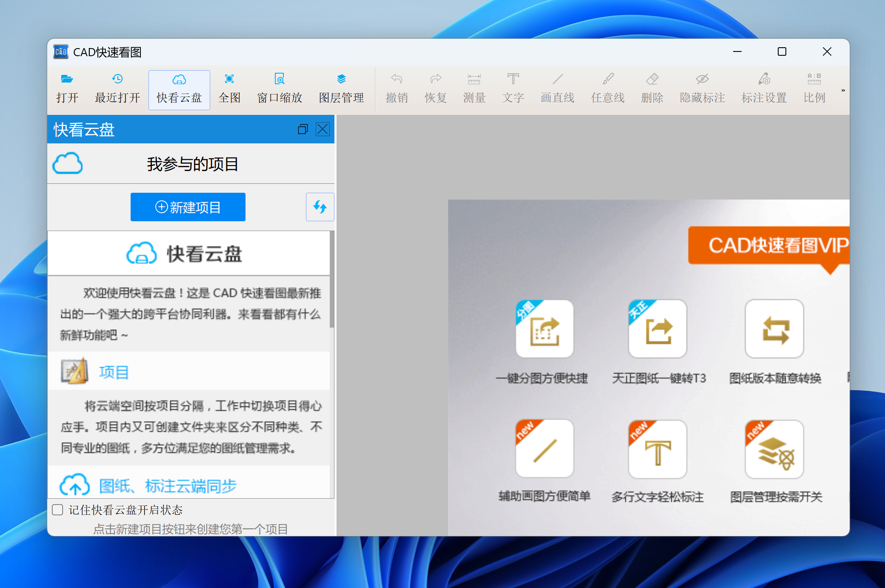Click the 辅助画图方便简单 line icon
The height and width of the screenshot is (588, 885).
(x=545, y=449)
